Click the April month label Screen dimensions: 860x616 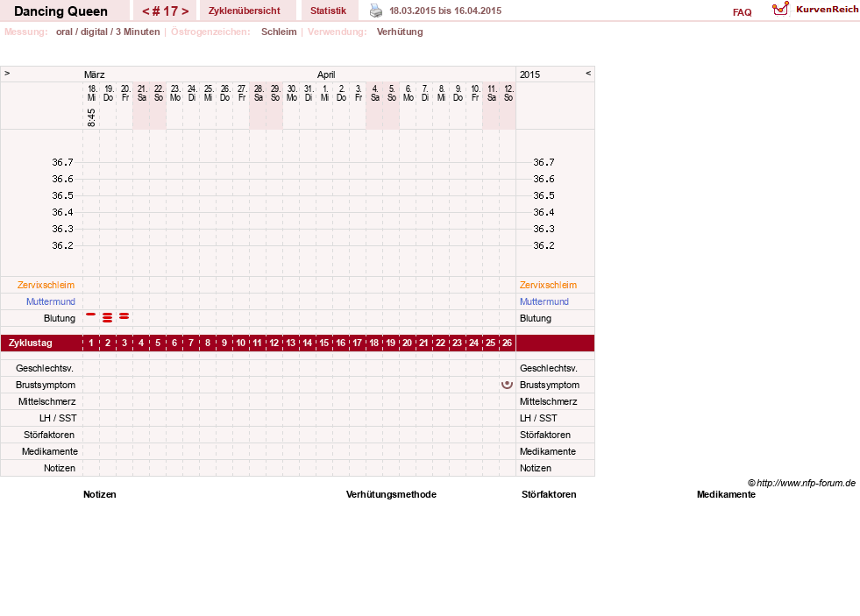point(326,74)
